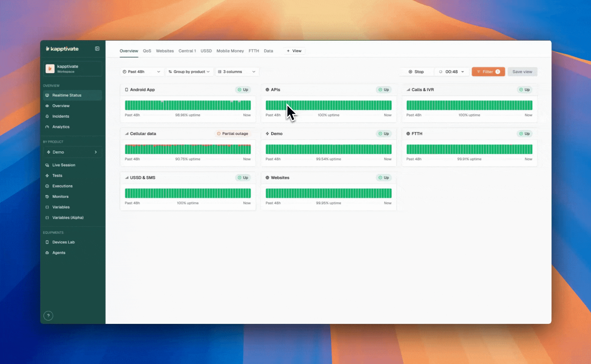Viewport: 591px width, 364px height.
Task: Click the Calls & IVR card title
Action: pos(423,90)
